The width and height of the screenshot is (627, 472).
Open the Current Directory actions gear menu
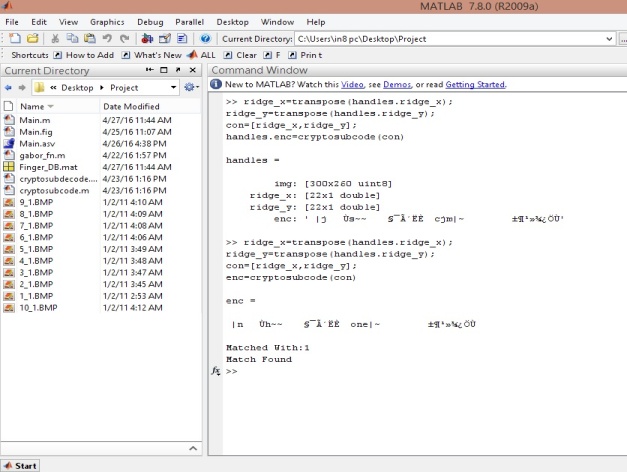[191, 87]
